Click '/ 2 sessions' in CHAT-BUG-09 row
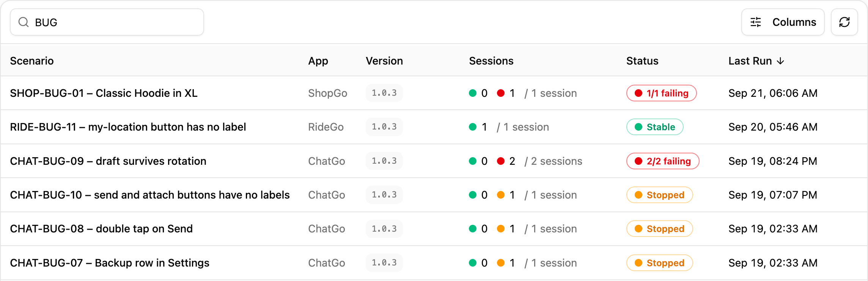868x281 pixels. pos(553,161)
